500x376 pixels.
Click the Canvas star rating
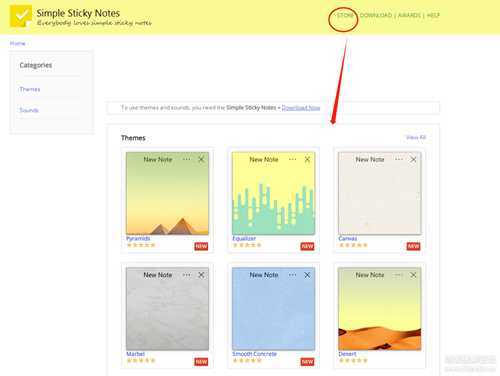353,245
